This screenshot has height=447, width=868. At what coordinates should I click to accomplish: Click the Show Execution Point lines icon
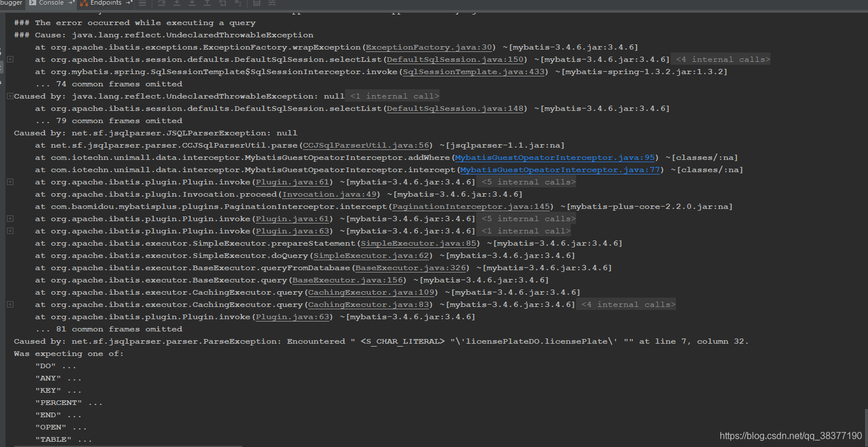(142, 3)
